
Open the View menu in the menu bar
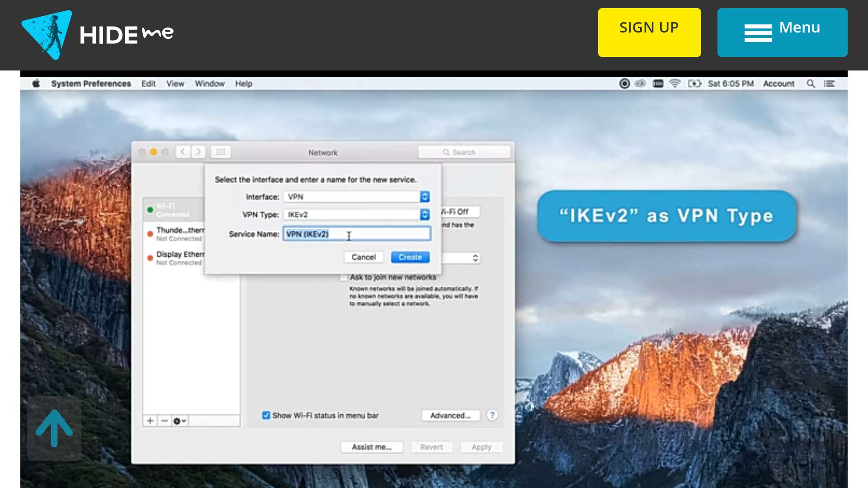(x=175, y=84)
